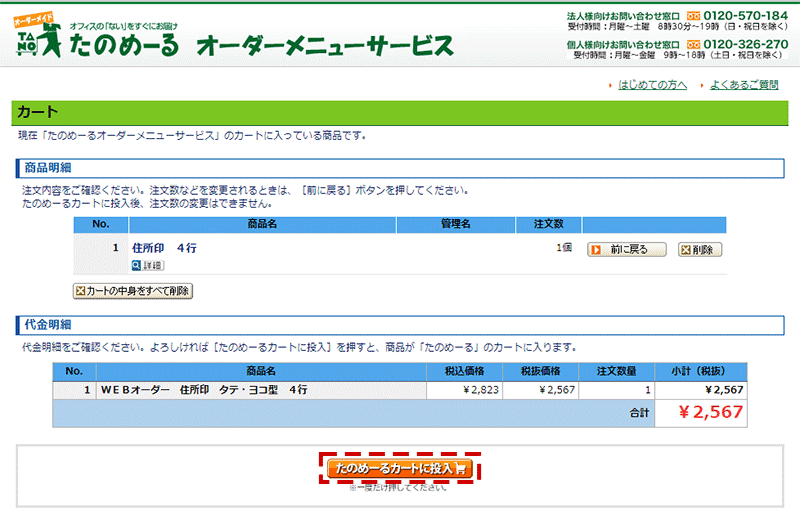Click the 前に戻る button
Viewport: 800px width, 516px height.
[627, 250]
